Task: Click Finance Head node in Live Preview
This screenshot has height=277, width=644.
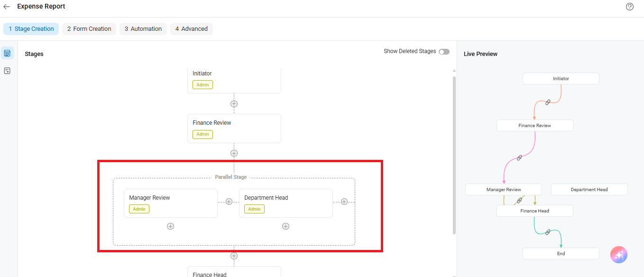Action: tap(535, 211)
